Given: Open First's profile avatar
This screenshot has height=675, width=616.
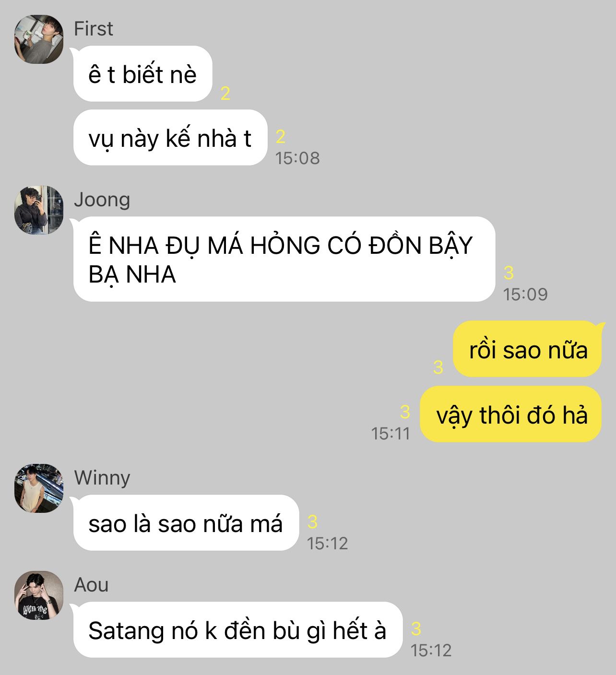Looking at the screenshot, I should [38, 39].
